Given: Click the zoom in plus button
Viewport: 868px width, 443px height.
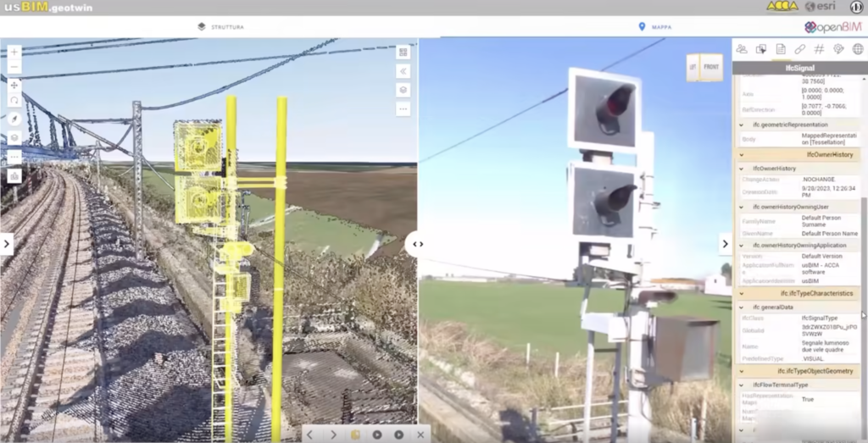Looking at the screenshot, I should point(14,52).
